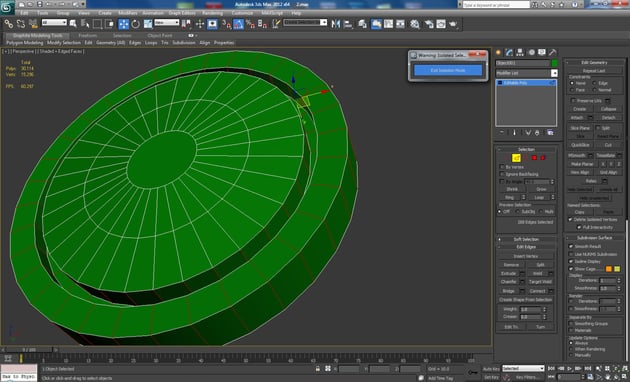Open the Create command panel tab
This screenshot has width=630, height=382.
[499, 52]
